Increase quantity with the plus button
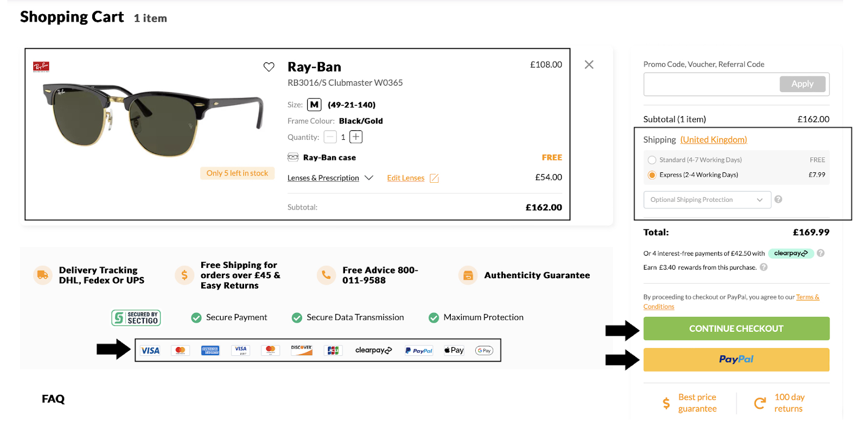 356,137
